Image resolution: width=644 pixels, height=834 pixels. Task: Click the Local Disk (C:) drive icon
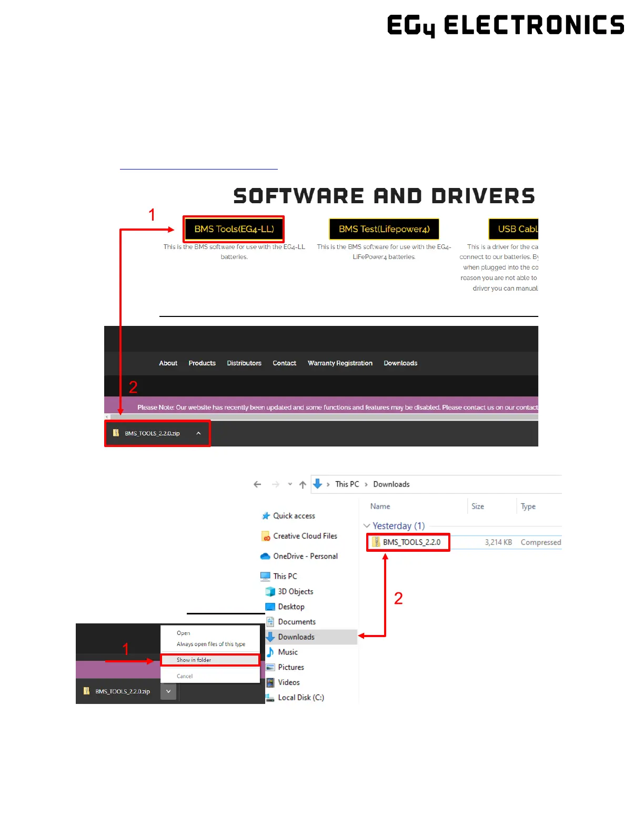270,698
